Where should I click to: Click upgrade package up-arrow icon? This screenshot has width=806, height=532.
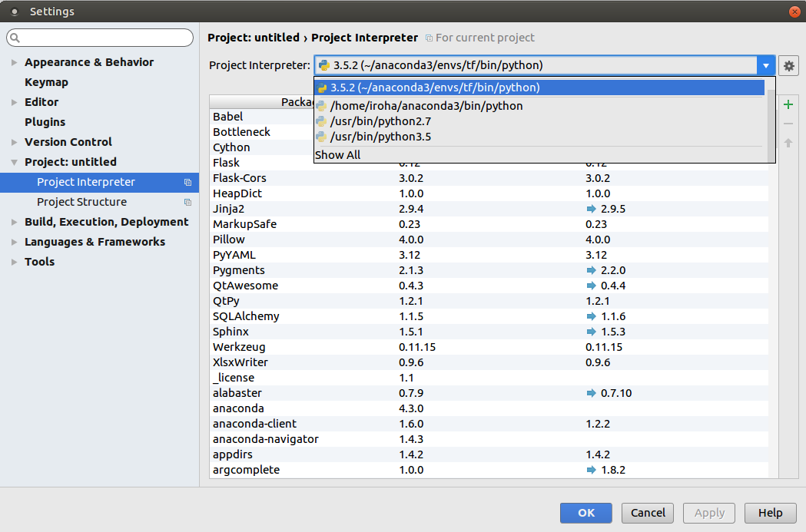(x=788, y=143)
